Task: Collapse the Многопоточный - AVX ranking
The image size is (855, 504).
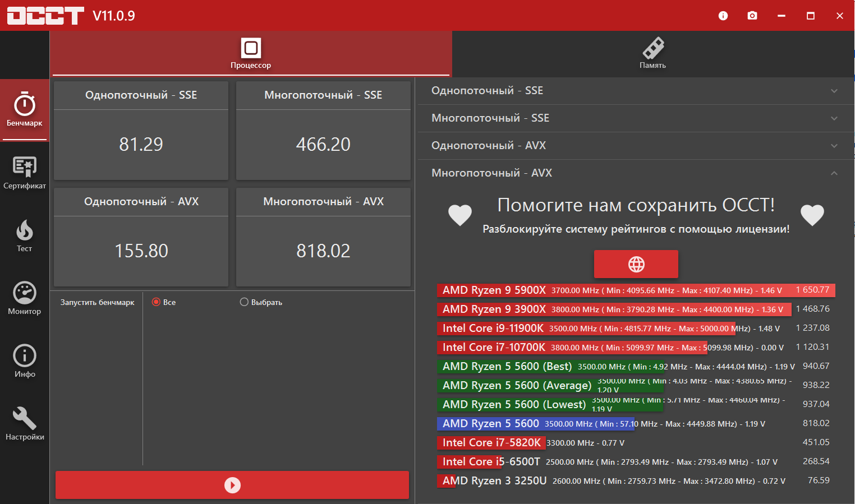Action: 636,173
